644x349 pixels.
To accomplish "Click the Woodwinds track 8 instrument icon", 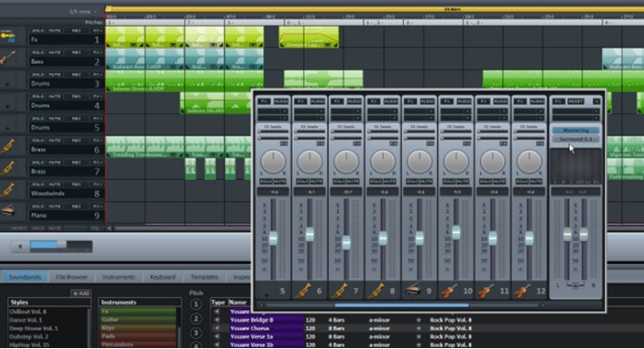I will tap(7, 191).
